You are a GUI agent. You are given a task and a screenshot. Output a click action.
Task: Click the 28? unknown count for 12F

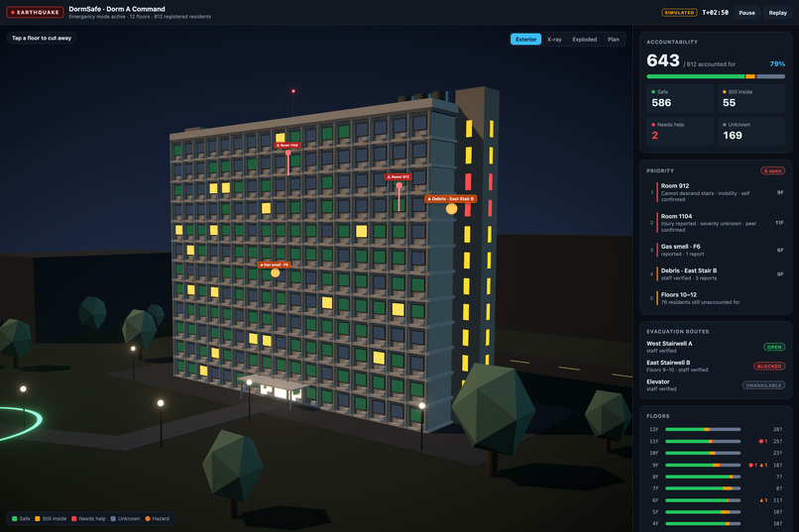[777, 430]
